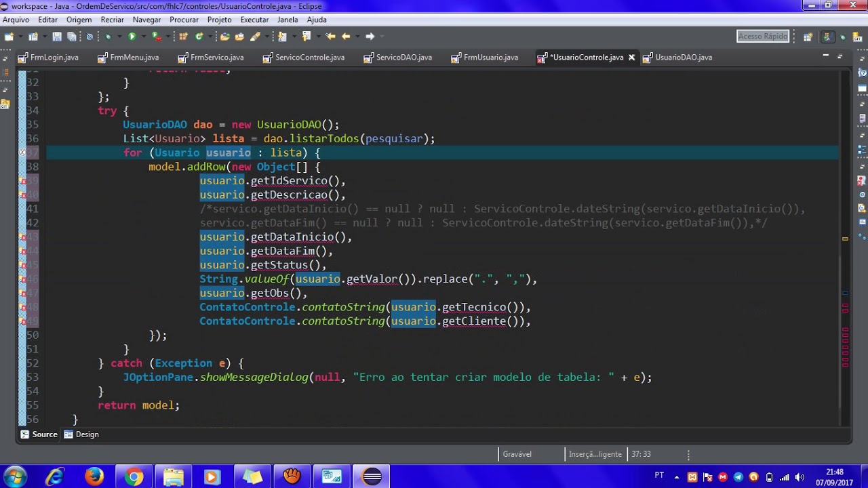Click the Last Edit Location icon
Viewport: 868px width, 488px height.
click(x=330, y=37)
